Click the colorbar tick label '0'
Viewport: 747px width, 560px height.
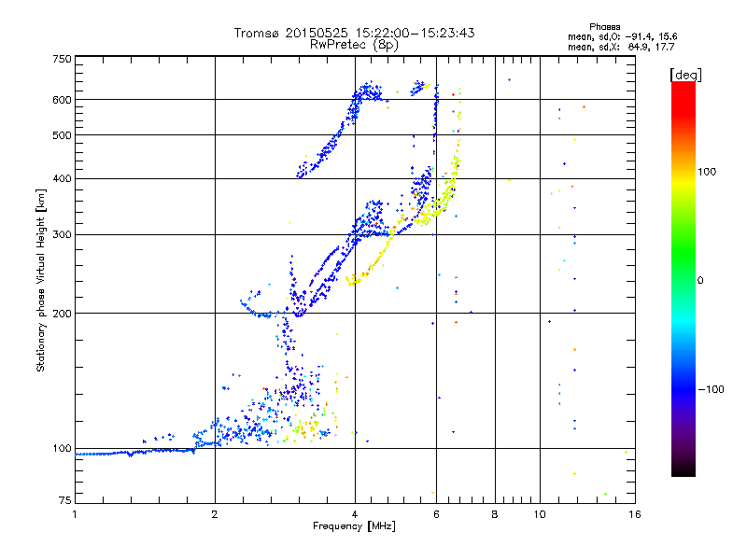coord(700,281)
